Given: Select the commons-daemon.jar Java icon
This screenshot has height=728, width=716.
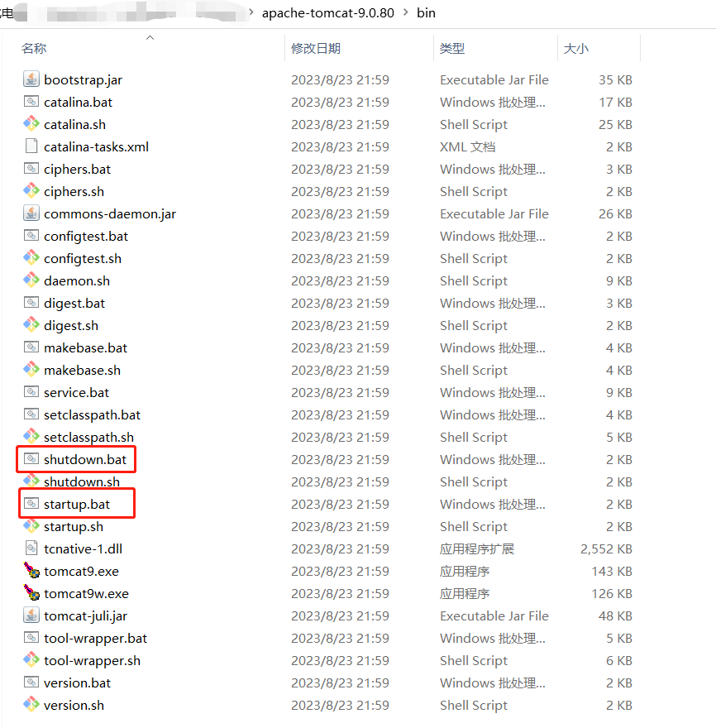Looking at the screenshot, I should click(x=31, y=213).
